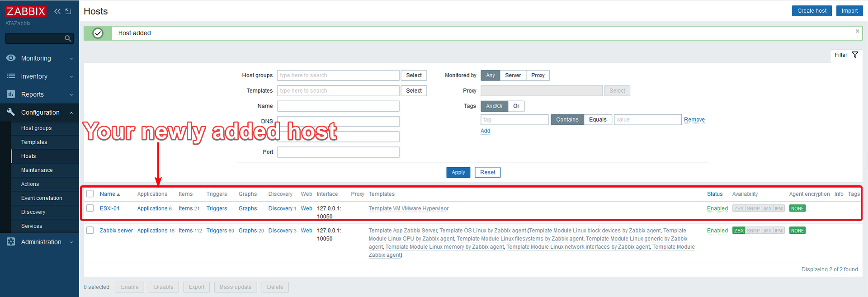
Task: Set Monitored by to Any
Action: pos(491,75)
